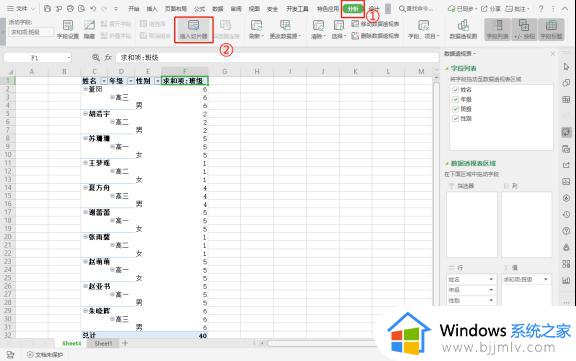
Task: Uncheck the 年级 field checkbox
Action: tap(456, 99)
